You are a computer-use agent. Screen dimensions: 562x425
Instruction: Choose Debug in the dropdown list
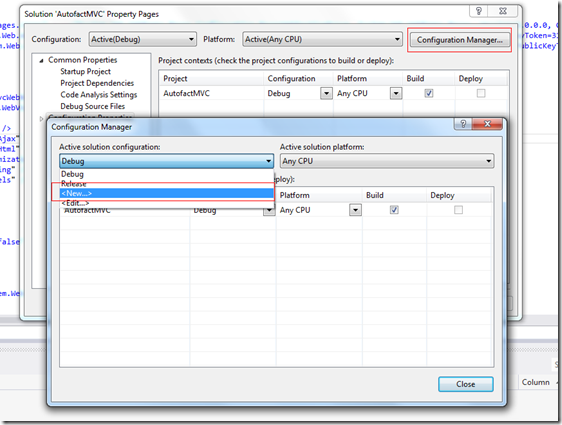167,174
